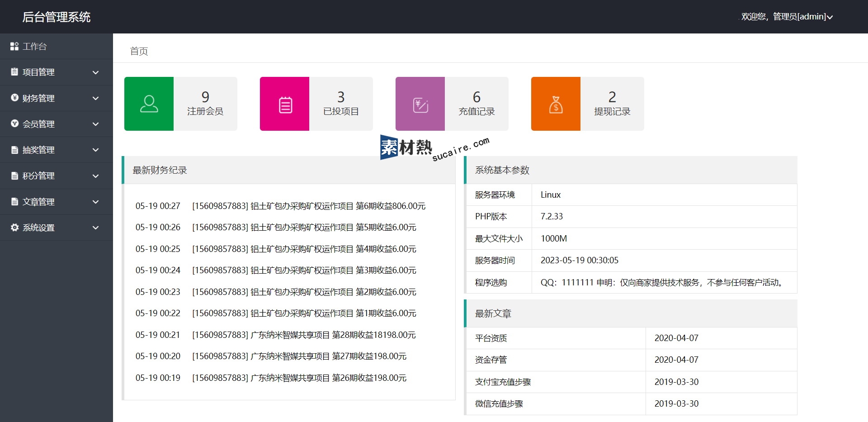Select the 第1期收益6.00元 record

coord(276,313)
